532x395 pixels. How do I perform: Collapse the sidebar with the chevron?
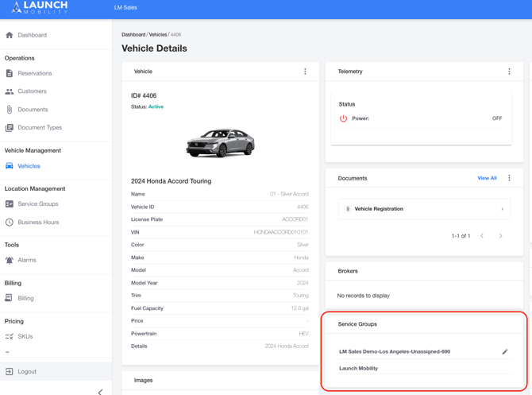coord(100,392)
